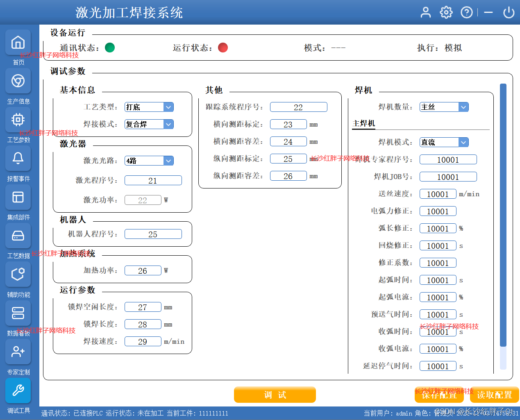This screenshot has width=520, height=420.
Task: Click the 跟踪系统程序号 input field
Action: 299,107
